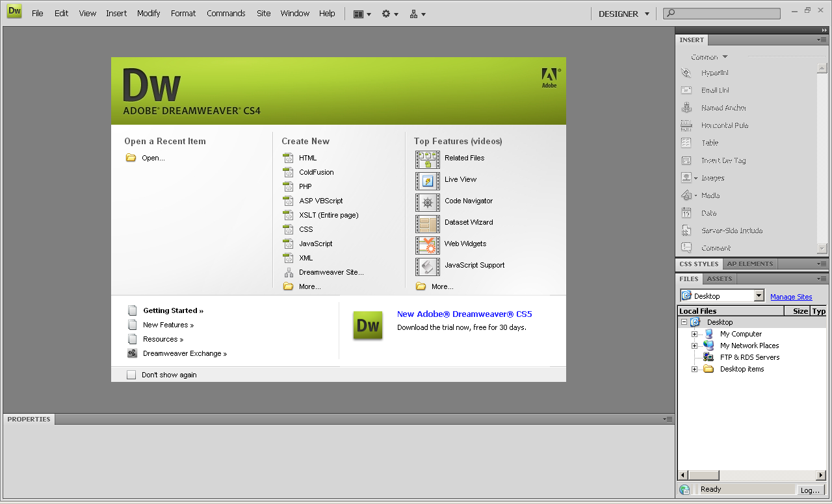The image size is (832, 504).
Task: Collapse the Desktop root node in Files
Action: [684, 322]
